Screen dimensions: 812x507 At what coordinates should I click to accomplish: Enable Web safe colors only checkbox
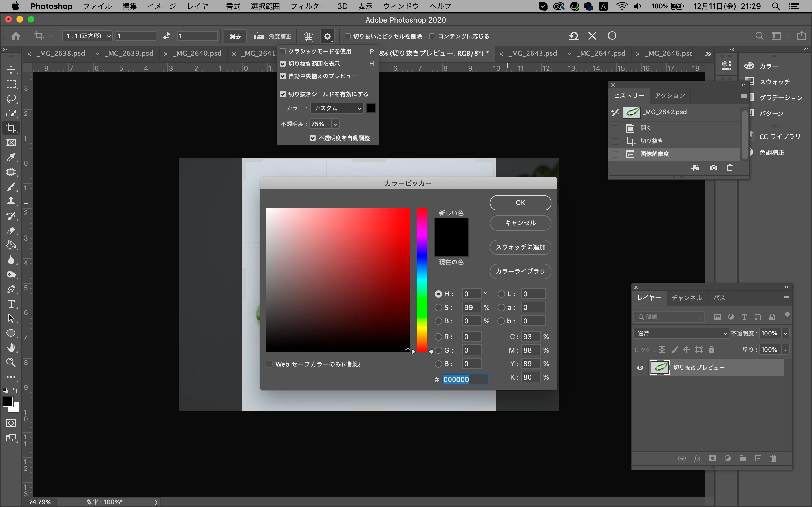[269, 364]
